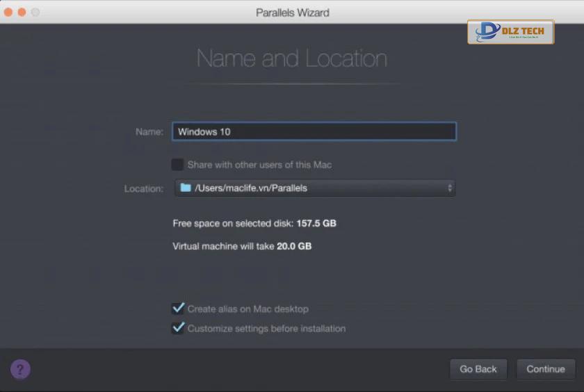Click the folder icon in Location field
Image resolution: width=584 pixels, height=392 pixels.
point(186,188)
